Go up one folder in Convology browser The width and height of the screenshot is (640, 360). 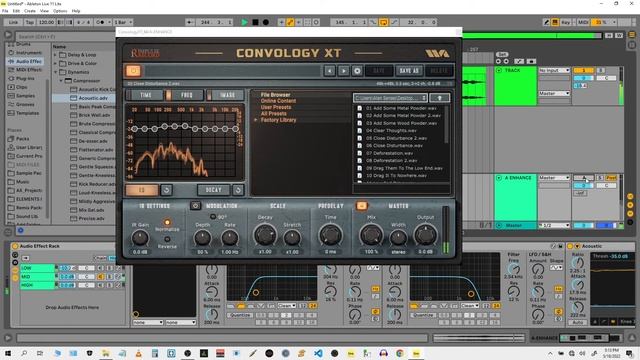(x=440, y=98)
